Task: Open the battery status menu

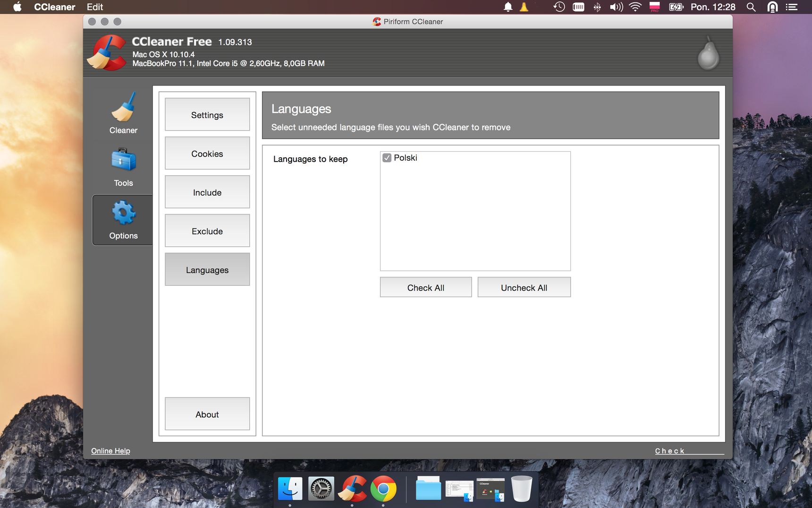Action: click(x=676, y=7)
